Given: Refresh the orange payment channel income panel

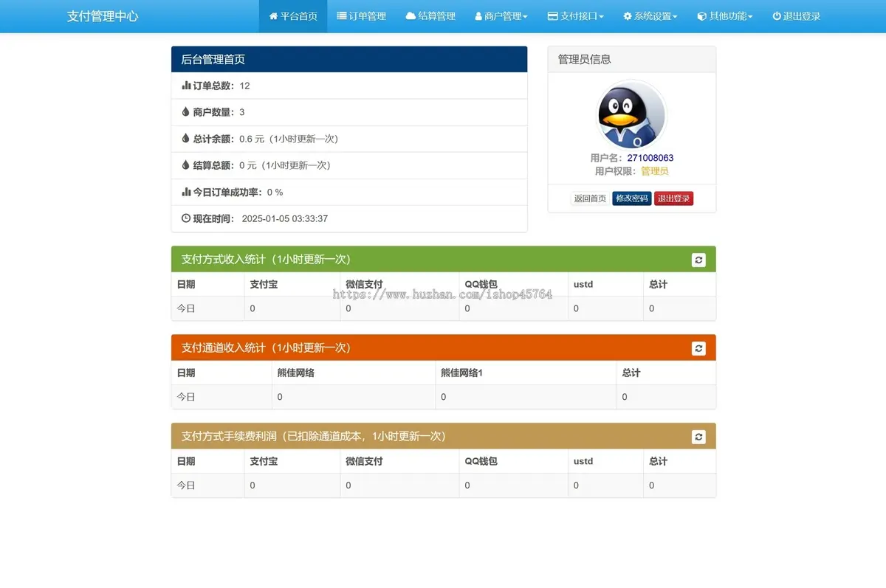Looking at the screenshot, I should [698, 348].
